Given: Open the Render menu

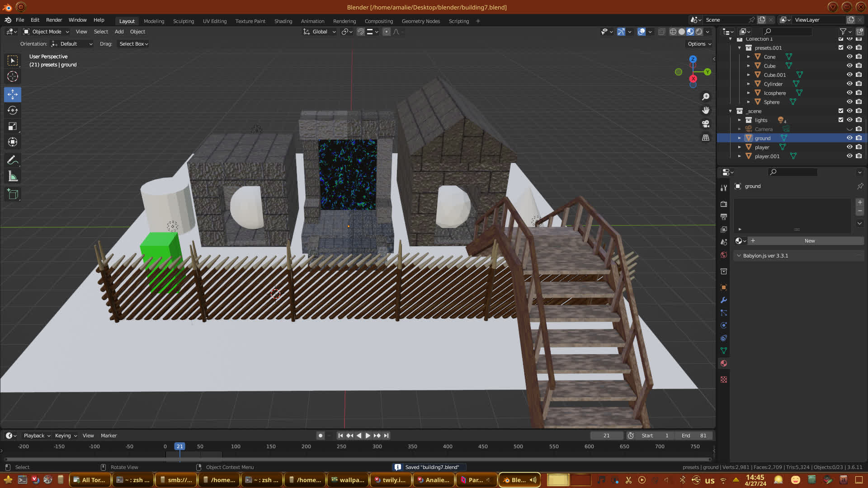Looking at the screenshot, I should (x=54, y=20).
